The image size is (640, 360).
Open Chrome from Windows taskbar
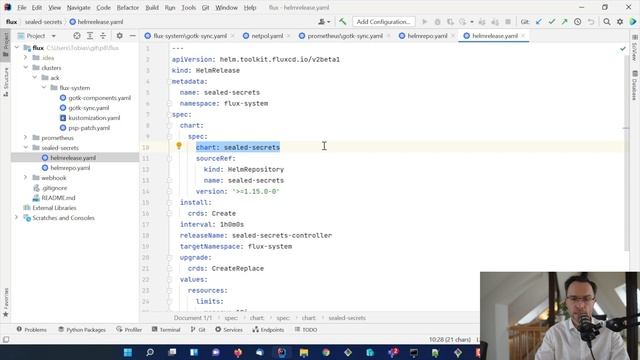tap(326, 352)
